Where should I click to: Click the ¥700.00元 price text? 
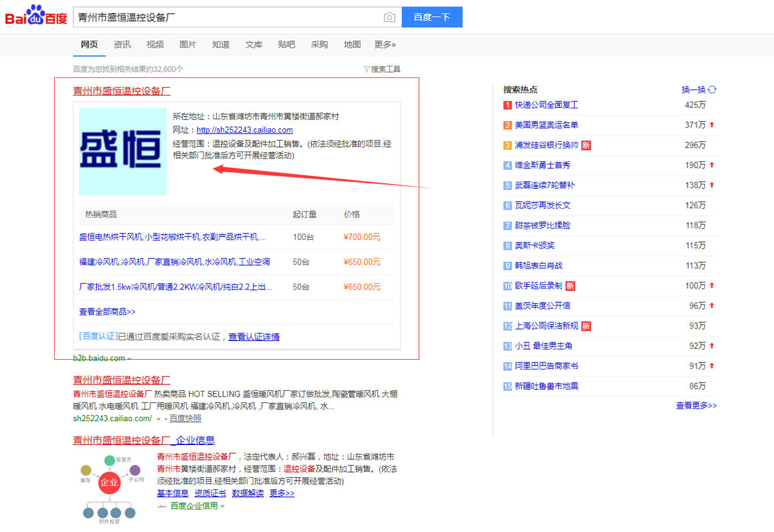(362, 237)
